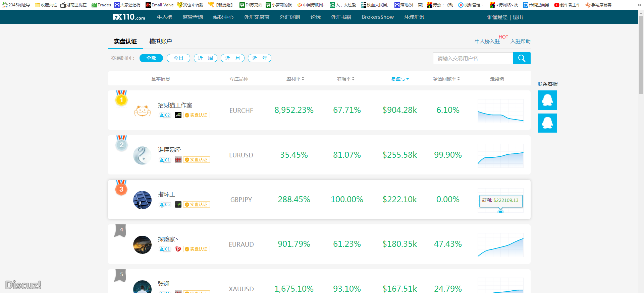The height and width of the screenshot is (293, 644).
Task: Open BrokersShow in the top navigation
Action: 378,17
